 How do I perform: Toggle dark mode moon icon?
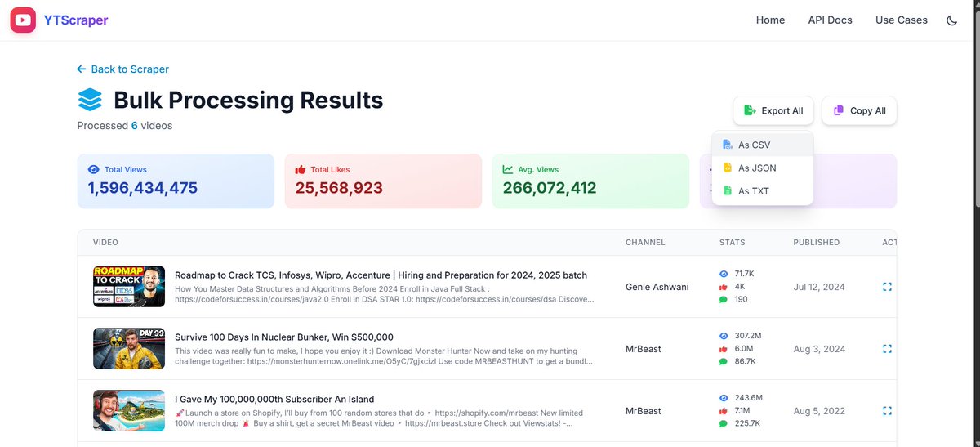click(x=952, y=20)
